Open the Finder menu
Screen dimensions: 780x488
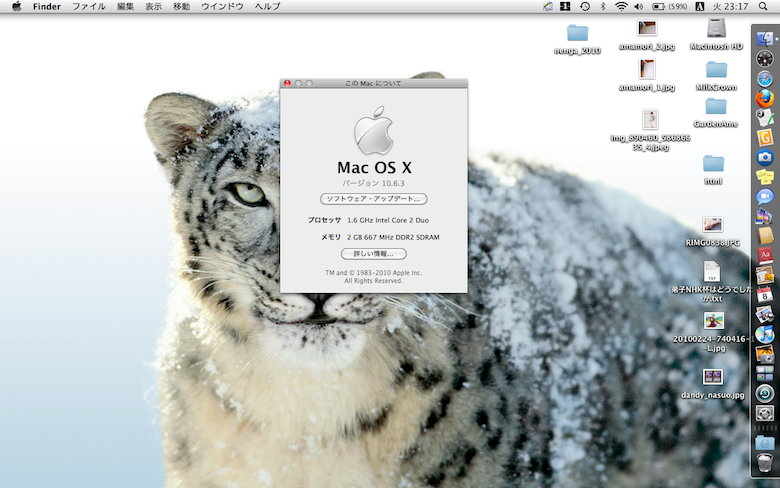click(x=47, y=6)
